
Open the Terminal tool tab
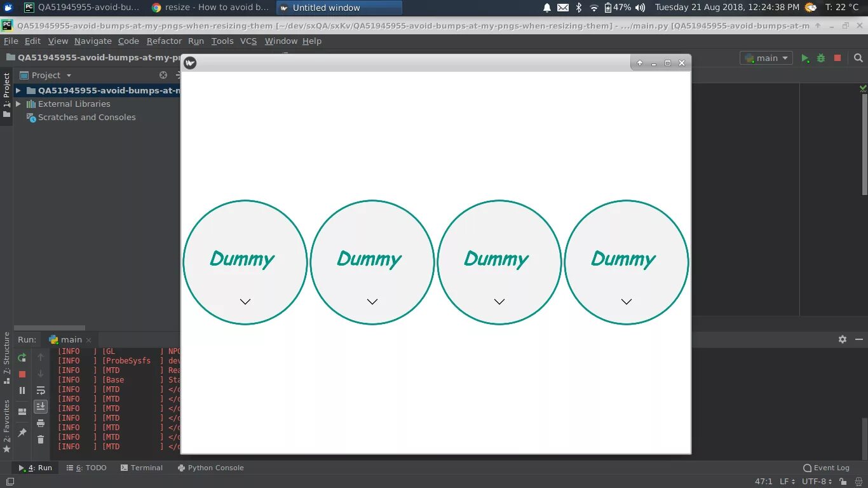pos(142,468)
